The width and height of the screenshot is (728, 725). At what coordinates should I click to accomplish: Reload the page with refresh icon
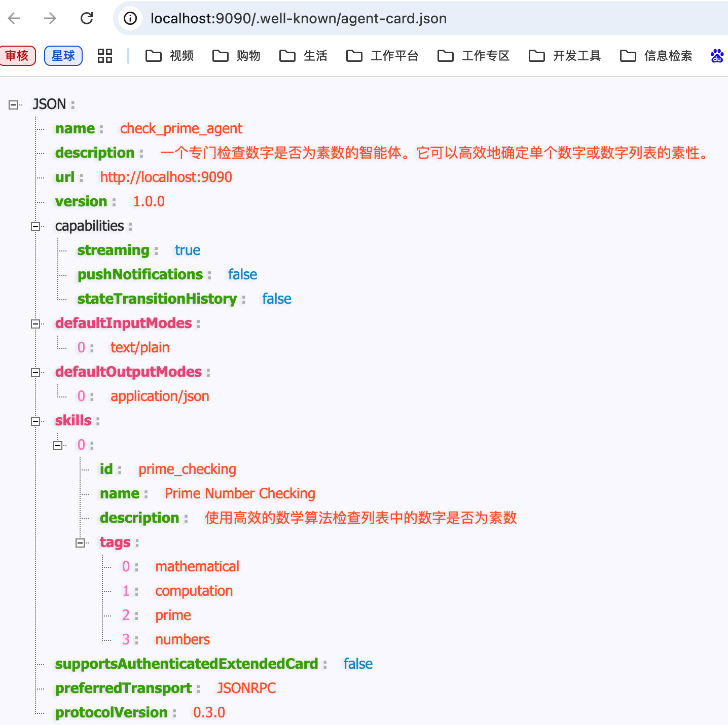point(87,19)
